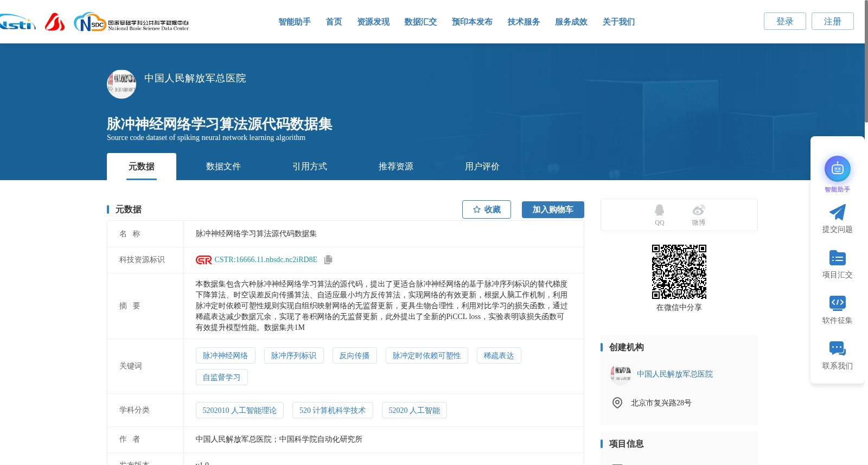Screen dimensions: 868x465
Task: Open 数据汇交 navigation item
Action: [x=420, y=22]
